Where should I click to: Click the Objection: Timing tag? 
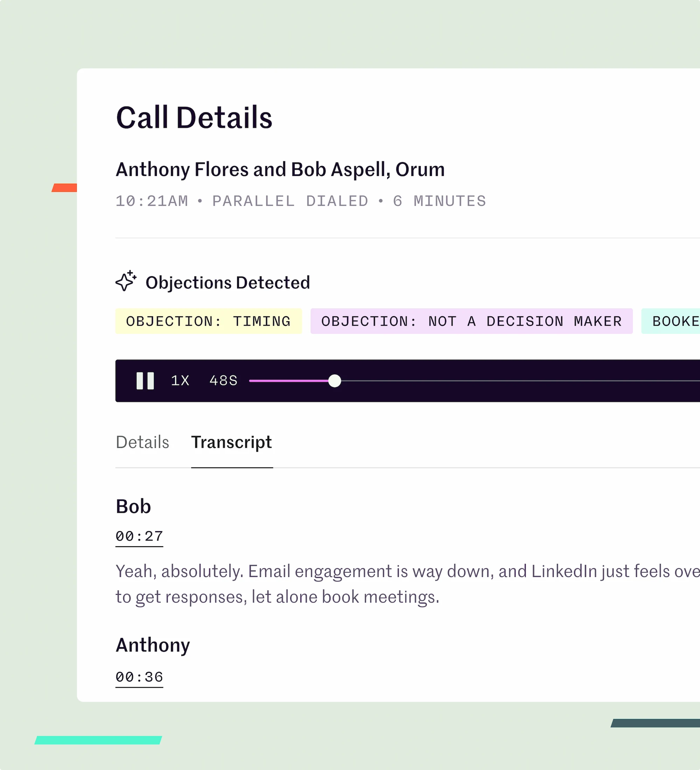click(x=208, y=321)
